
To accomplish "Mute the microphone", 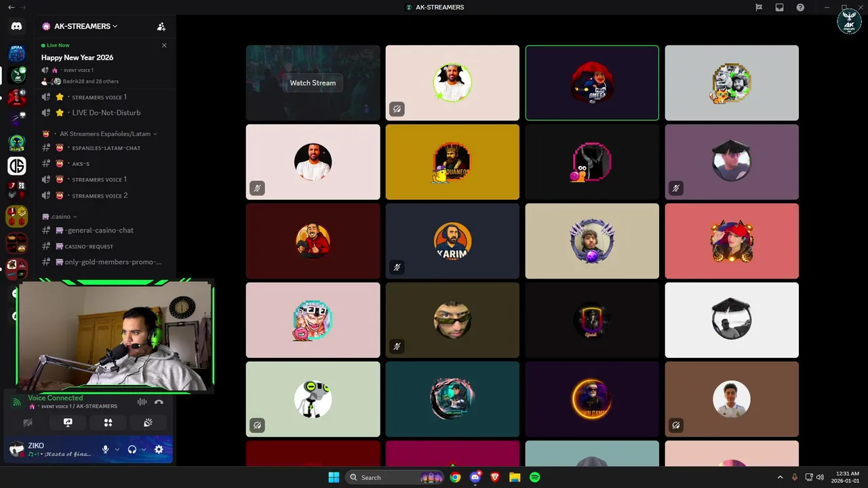I will [105, 449].
